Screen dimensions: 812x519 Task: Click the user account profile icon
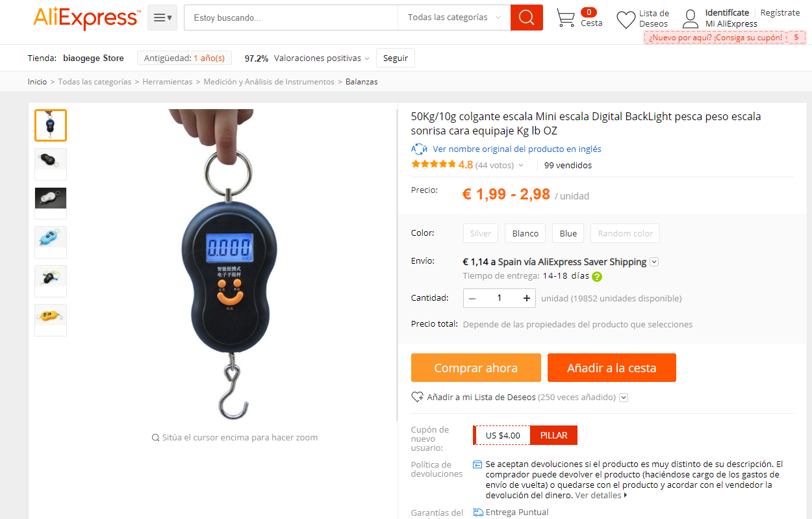[x=691, y=19]
